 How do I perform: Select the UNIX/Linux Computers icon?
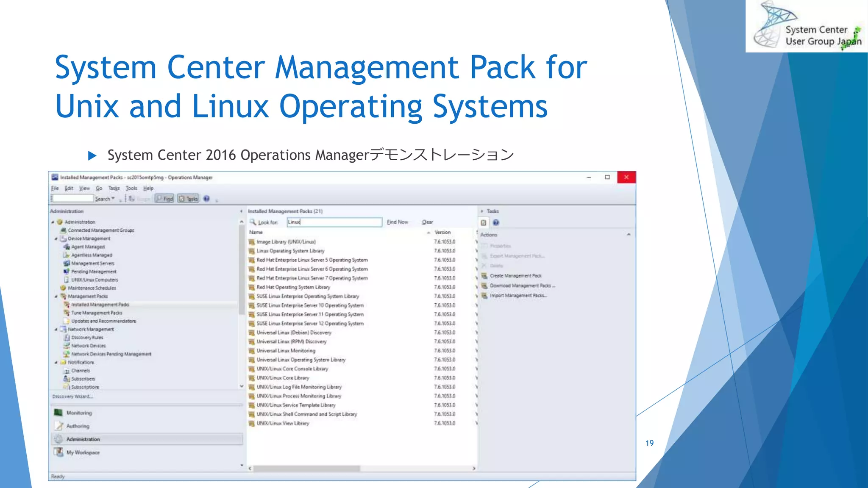click(x=67, y=280)
